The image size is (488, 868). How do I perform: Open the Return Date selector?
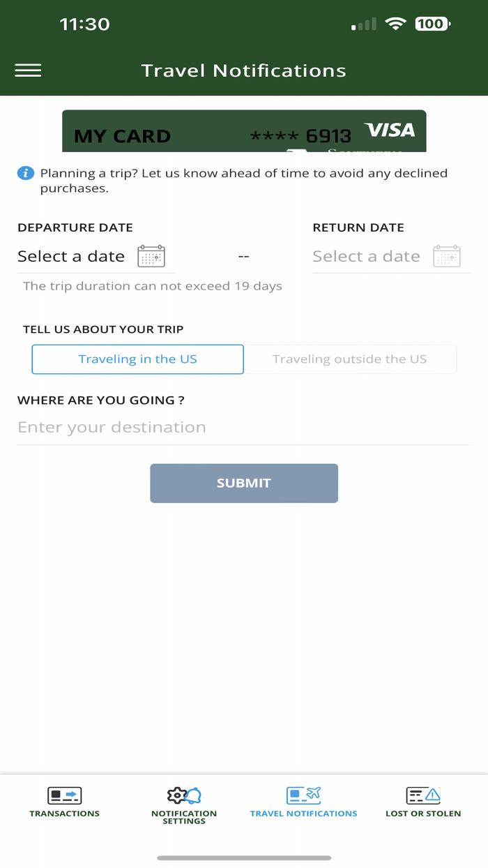366,256
